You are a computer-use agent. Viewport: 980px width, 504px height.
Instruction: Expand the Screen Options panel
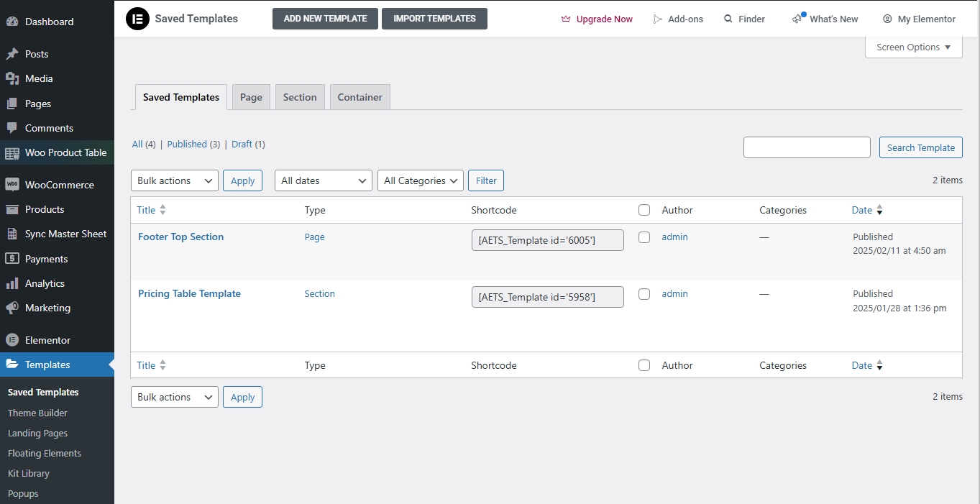tap(914, 47)
